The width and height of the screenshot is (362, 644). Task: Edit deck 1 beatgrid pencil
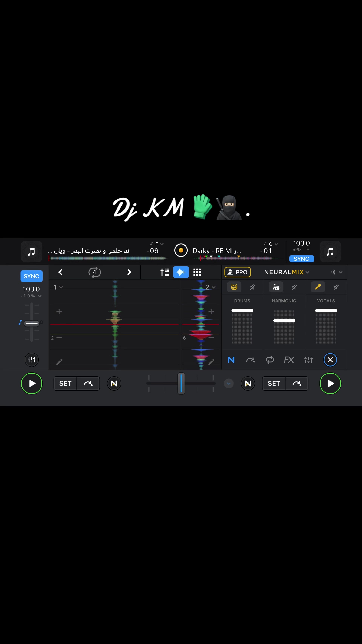point(59,362)
